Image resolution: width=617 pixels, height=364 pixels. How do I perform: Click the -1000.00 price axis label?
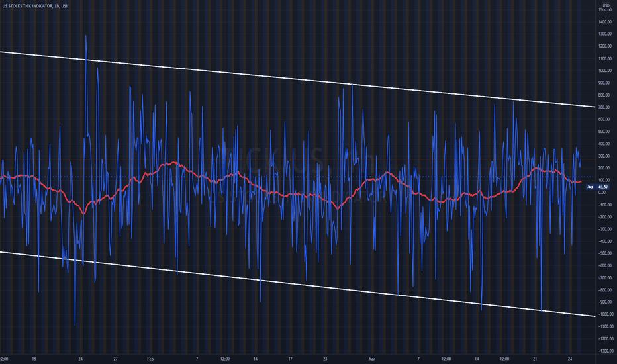[605, 314]
